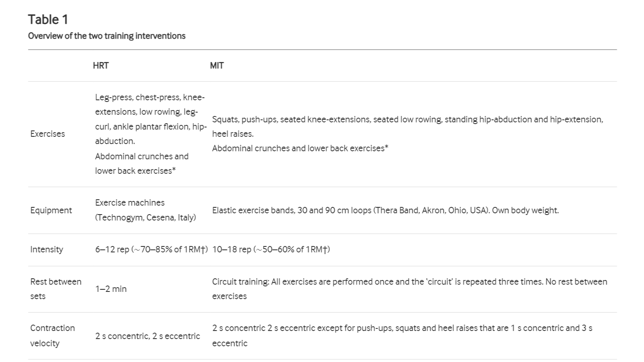Viewport: 644px width, 362px height.
Task: Click the Thera Band elastic bands cell
Action: [385, 210]
